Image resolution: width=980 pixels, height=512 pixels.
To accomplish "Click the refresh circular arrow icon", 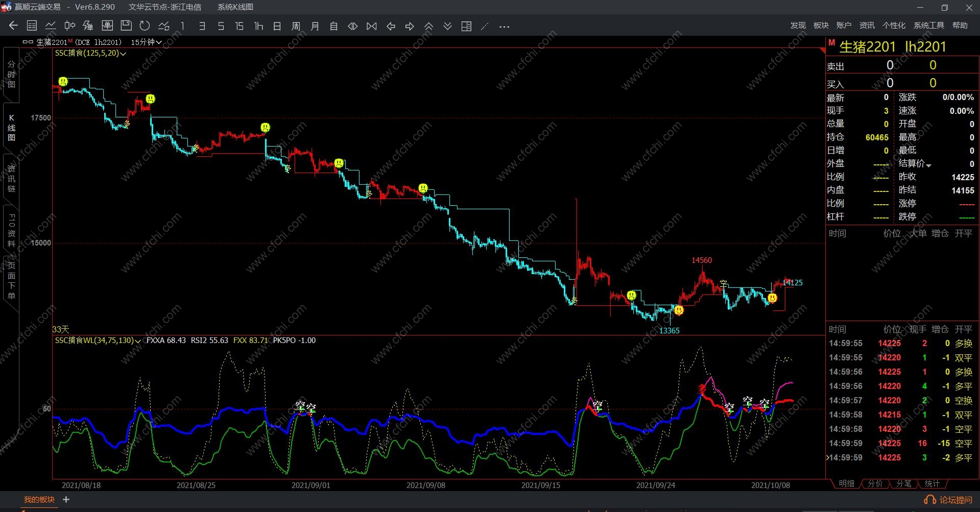I will coord(145,26).
